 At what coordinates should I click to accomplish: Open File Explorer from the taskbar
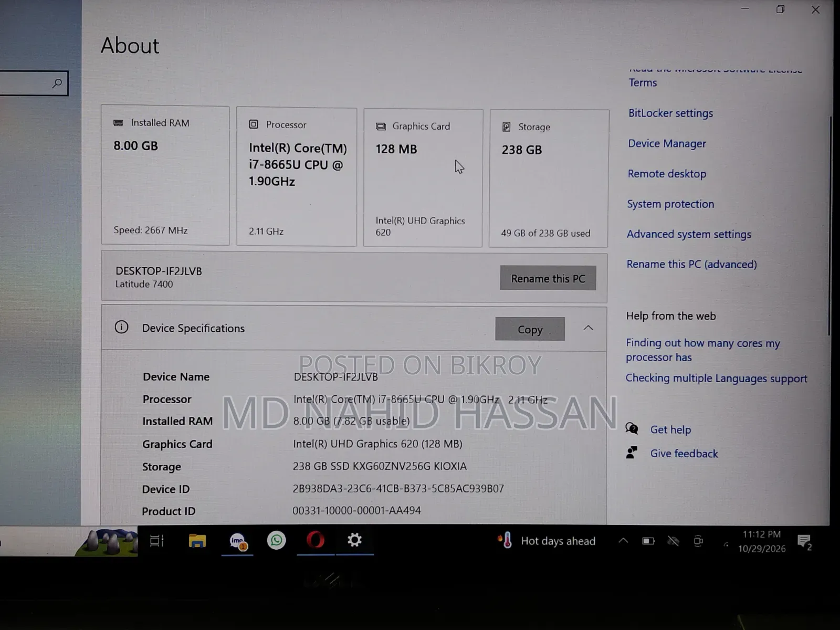[x=197, y=541]
